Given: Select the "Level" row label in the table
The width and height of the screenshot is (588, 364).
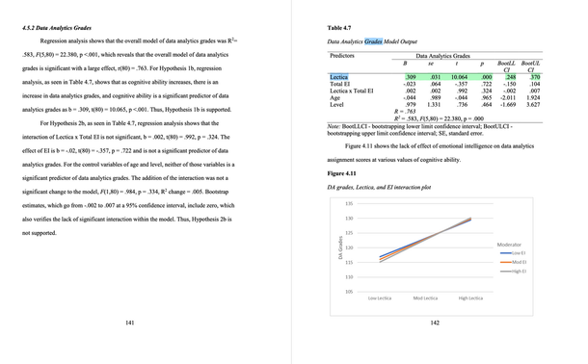Looking at the screenshot, I should point(336,104).
